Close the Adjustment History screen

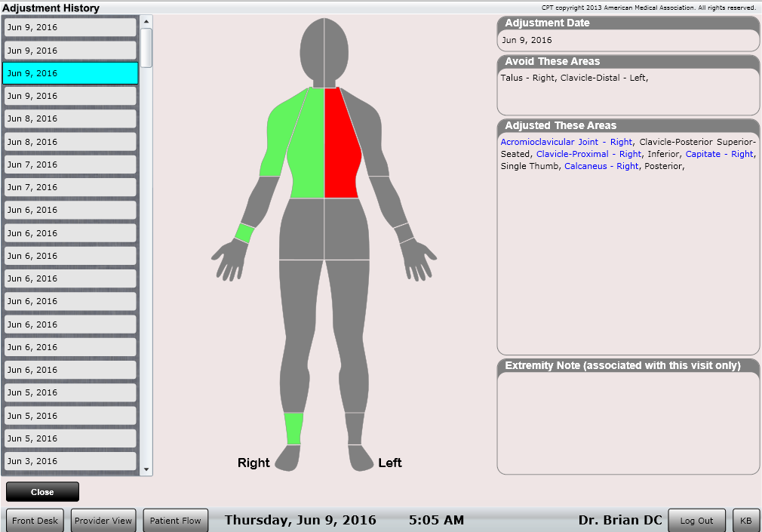41,491
